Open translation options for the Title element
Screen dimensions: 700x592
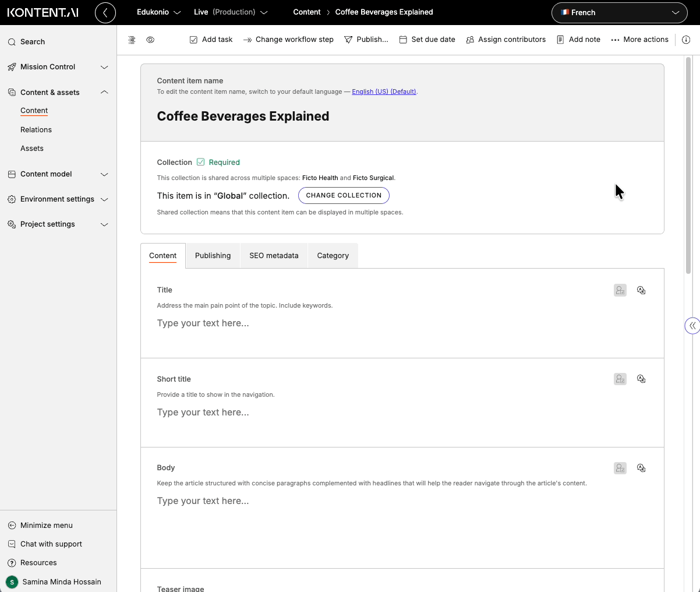point(641,290)
